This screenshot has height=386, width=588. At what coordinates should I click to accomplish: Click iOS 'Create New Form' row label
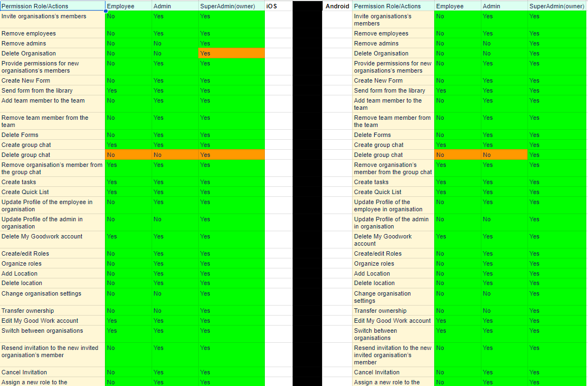(53, 80)
